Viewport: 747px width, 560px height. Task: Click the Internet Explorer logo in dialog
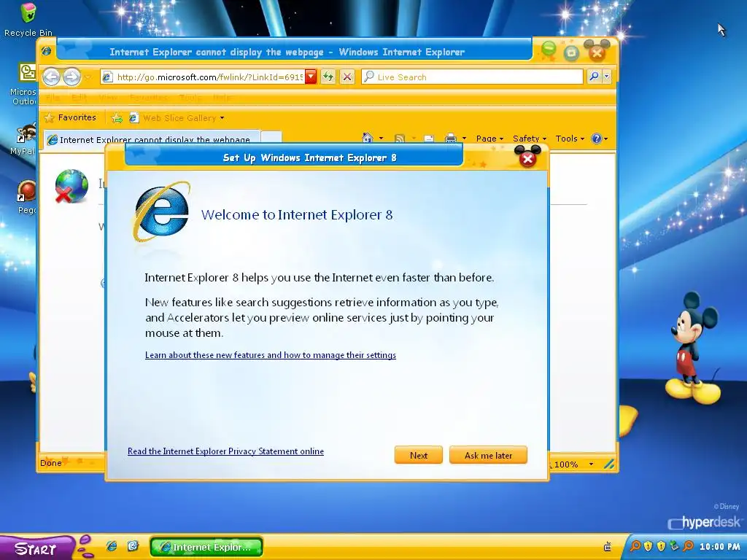(161, 211)
